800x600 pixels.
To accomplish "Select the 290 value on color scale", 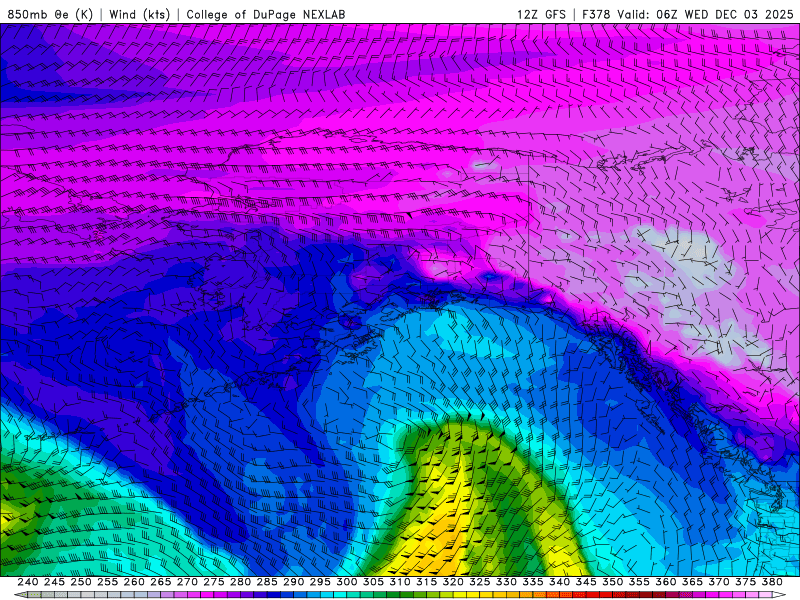I will [x=293, y=582].
